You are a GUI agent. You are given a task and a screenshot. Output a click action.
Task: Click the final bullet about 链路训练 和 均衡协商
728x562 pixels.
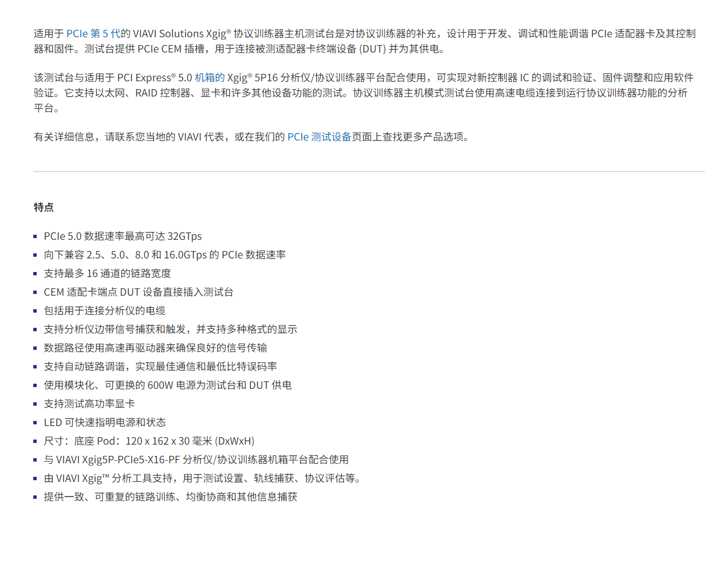pos(170,497)
